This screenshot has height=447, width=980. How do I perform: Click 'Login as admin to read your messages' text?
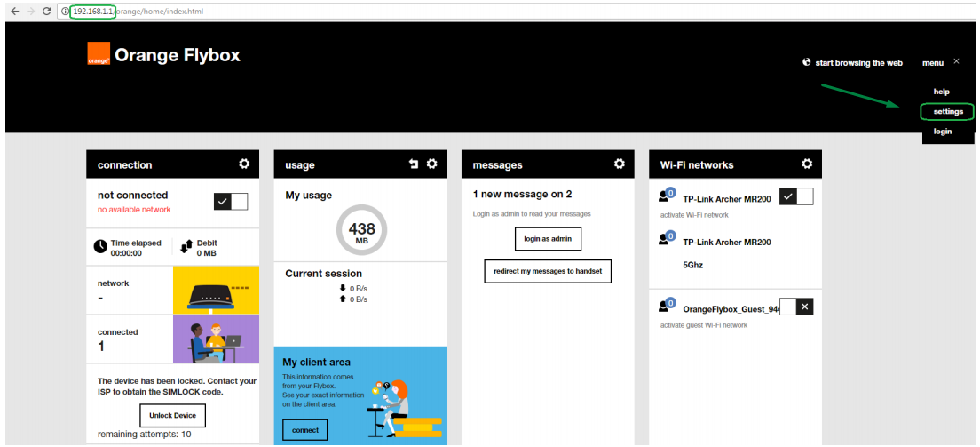[532, 214]
